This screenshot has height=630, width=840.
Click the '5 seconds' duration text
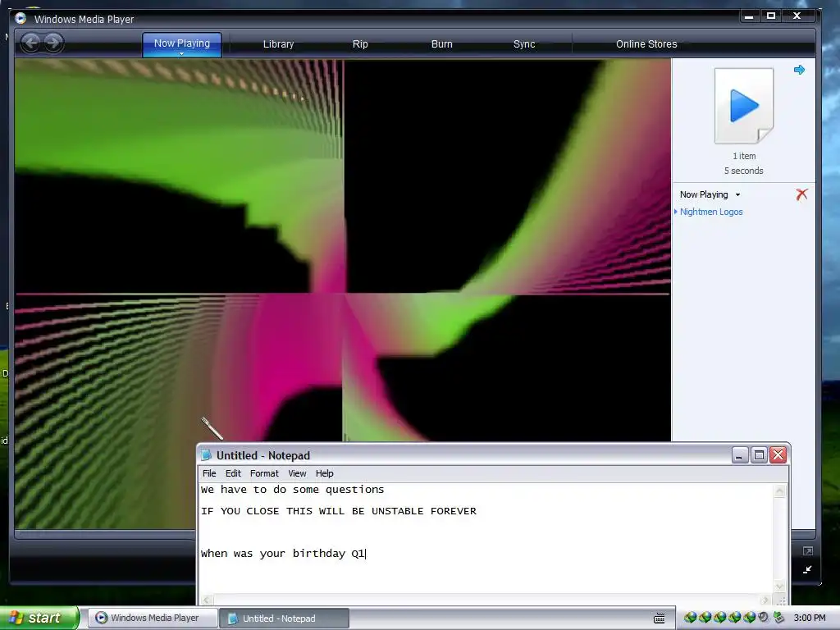(743, 171)
